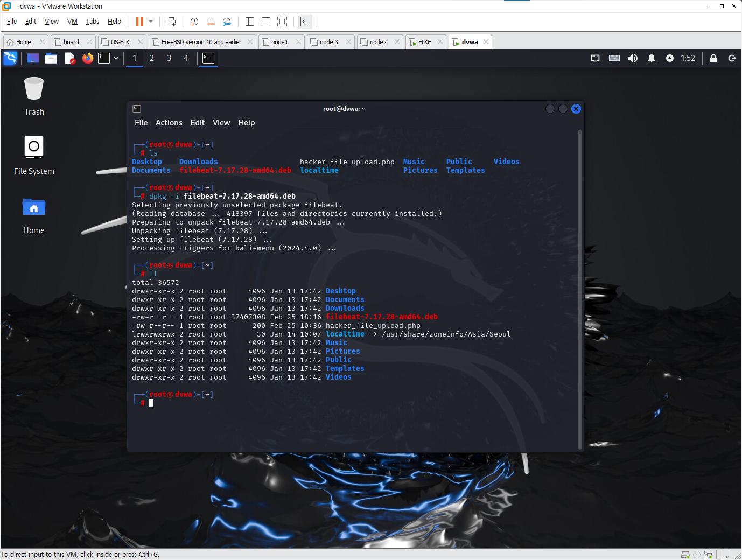Close the US-ELK tab
This screenshot has height=560, width=742.
(140, 42)
